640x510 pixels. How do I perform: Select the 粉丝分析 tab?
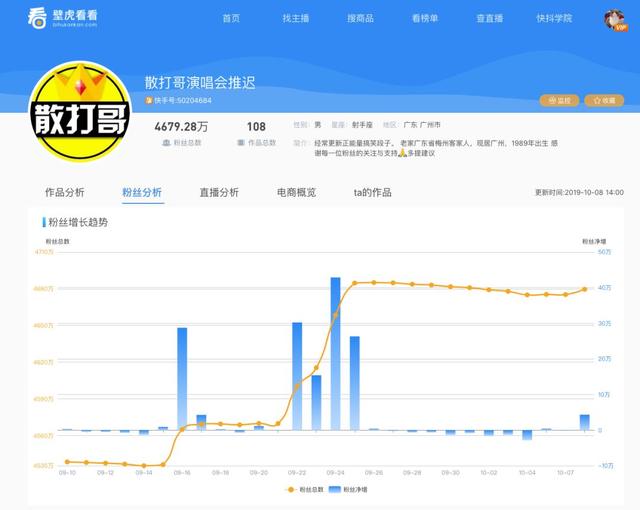tap(142, 193)
